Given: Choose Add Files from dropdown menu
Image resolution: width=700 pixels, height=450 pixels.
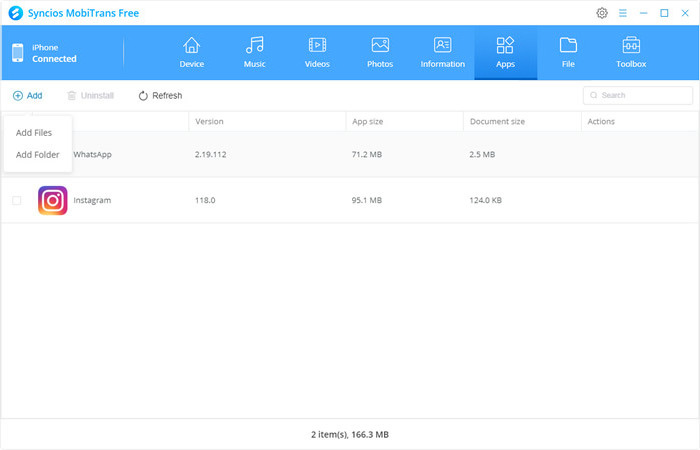Looking at the screenshot, I should 34,133.
